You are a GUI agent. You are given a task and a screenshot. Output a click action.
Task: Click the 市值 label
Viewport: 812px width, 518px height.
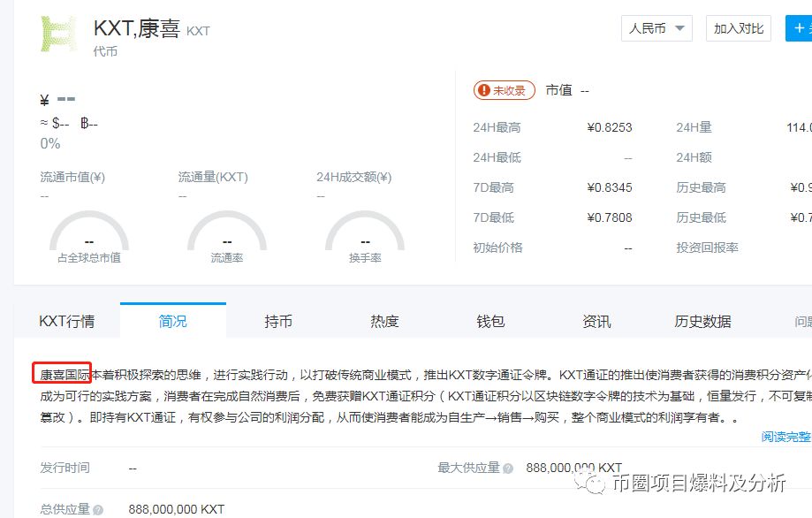[x=558, y=90]
